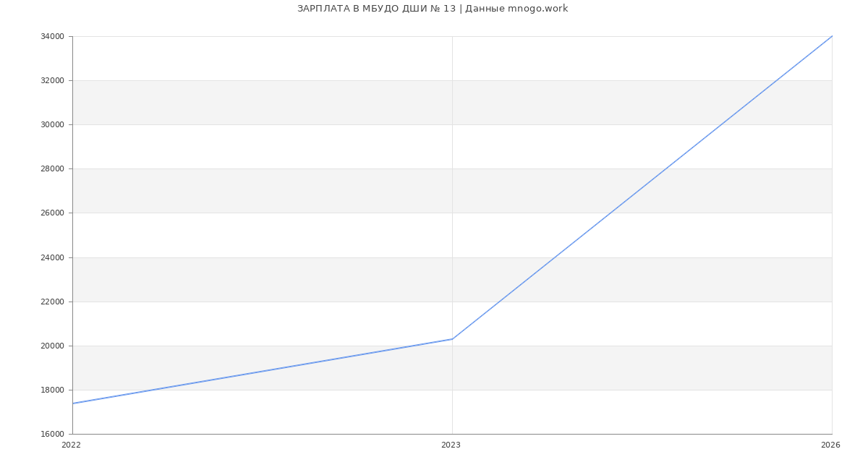This screenshot has width=868, height=470.
Task: Click the chart title mentioning mnogo.work
Action: pos(433,9)
